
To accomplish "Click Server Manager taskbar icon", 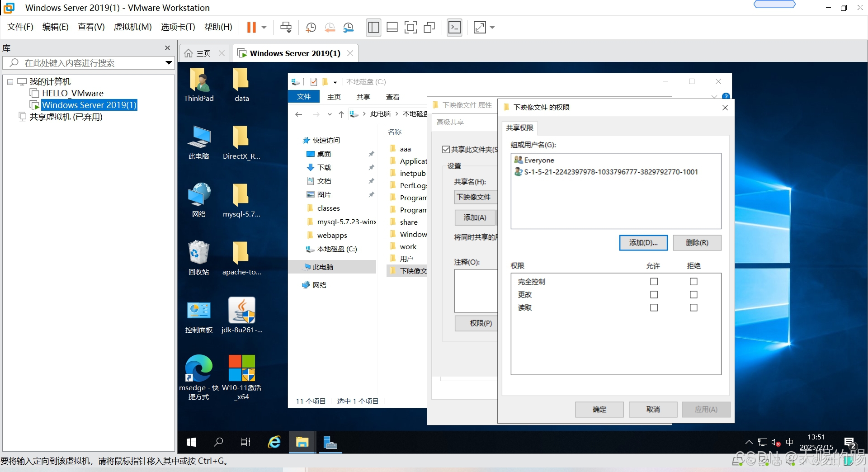I will click(x=330, y=442).
